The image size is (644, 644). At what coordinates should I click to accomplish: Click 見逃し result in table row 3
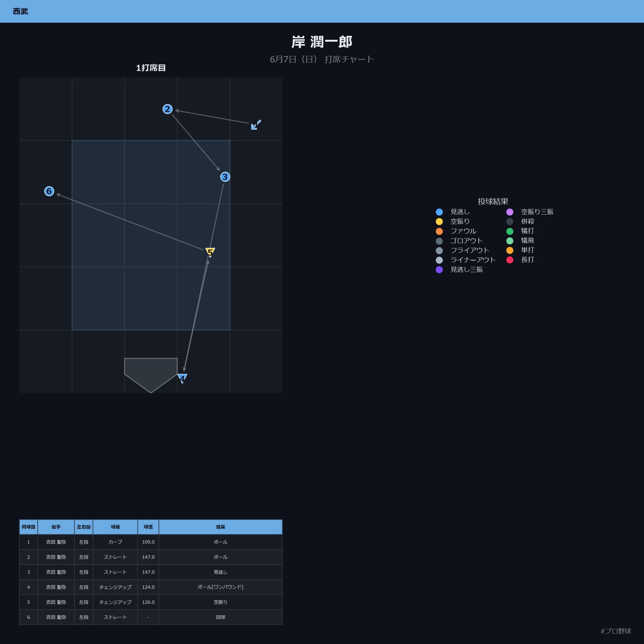220,572
